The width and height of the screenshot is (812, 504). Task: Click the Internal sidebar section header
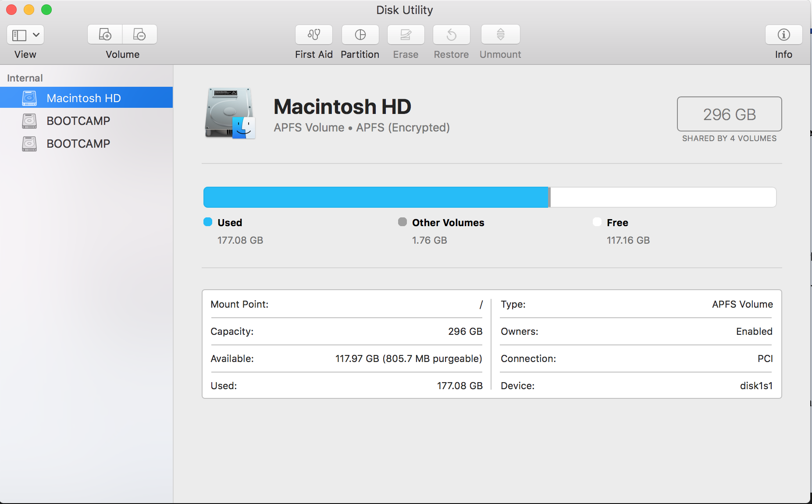pos(25,78)
